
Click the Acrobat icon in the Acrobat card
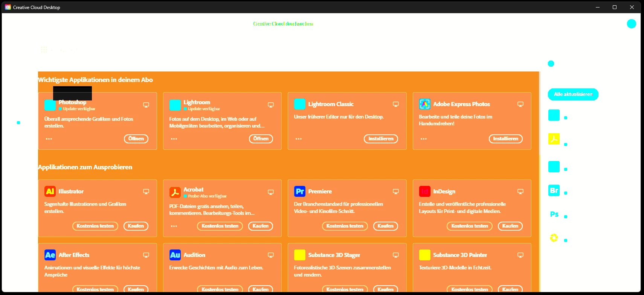(175, 192)
